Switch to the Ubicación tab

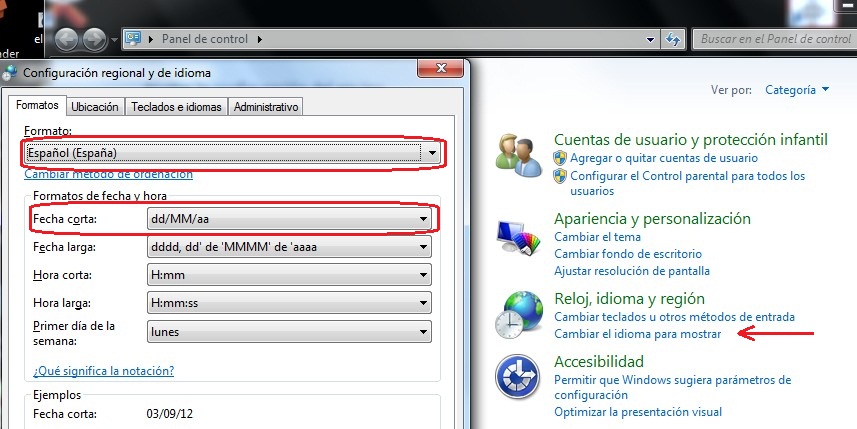tap(95, 107)
